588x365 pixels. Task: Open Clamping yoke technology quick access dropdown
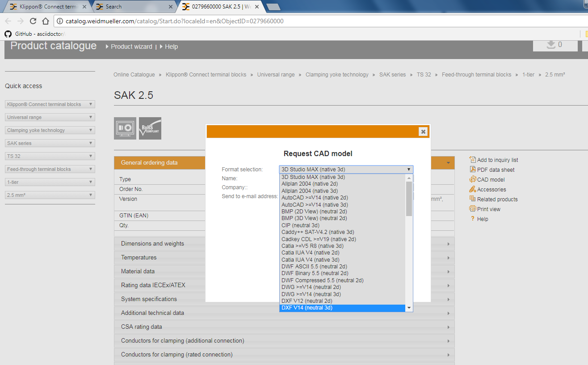tap(50, 130)
